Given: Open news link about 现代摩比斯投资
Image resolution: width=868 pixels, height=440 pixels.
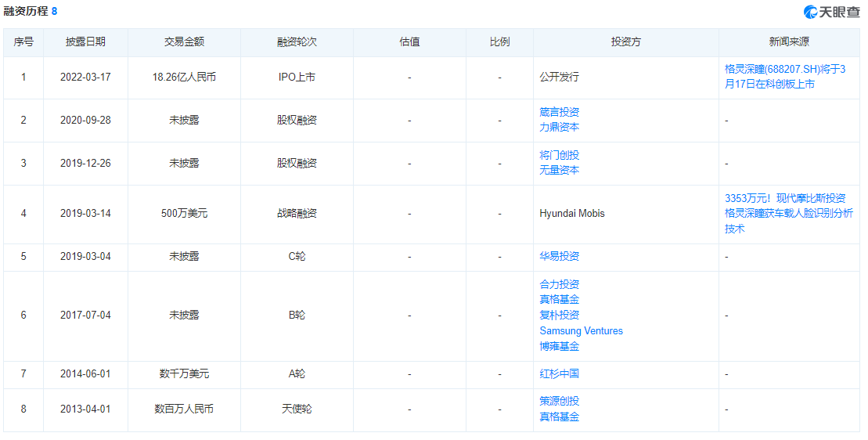Looking at the screenshot, I should [x=789, y=214].
